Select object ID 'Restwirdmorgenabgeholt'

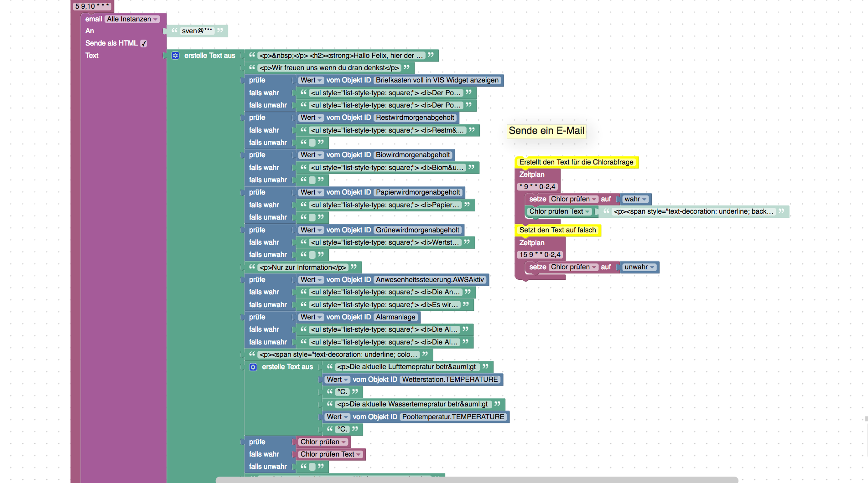tap(415, 118)
